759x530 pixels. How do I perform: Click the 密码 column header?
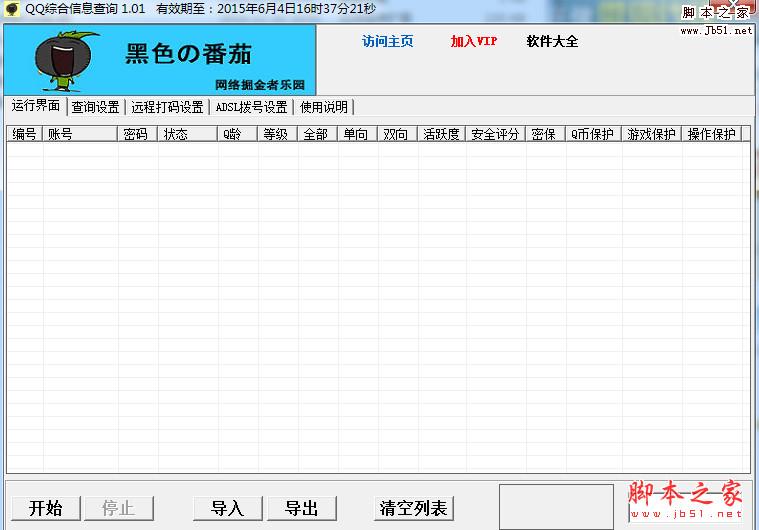point(137,134)
